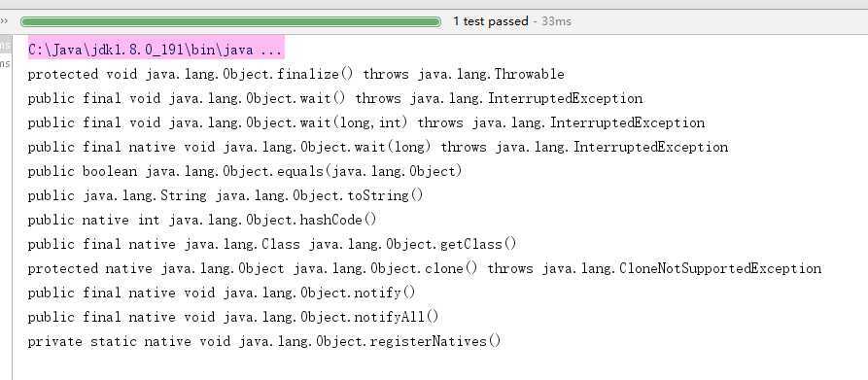Click the '1 test passed' status label
This screenshot has height=380, width=868.
(x=491, y=21)
